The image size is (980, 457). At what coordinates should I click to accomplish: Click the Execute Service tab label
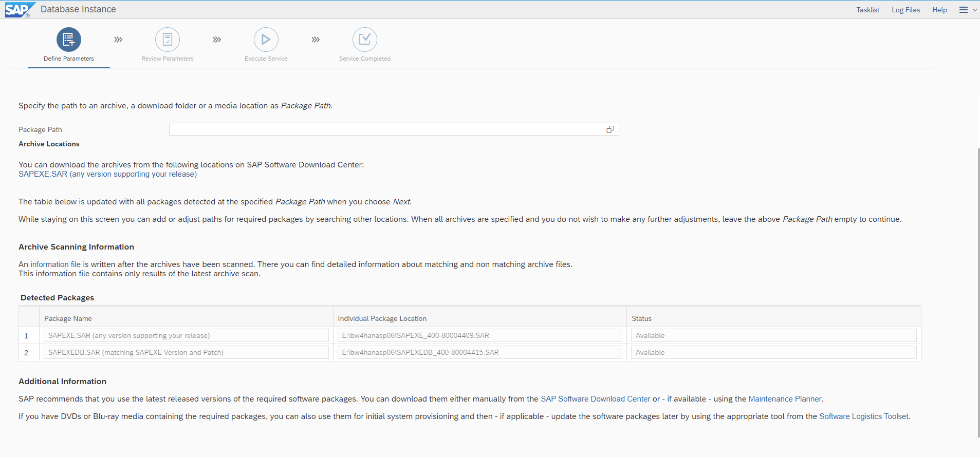click(266, 59)
